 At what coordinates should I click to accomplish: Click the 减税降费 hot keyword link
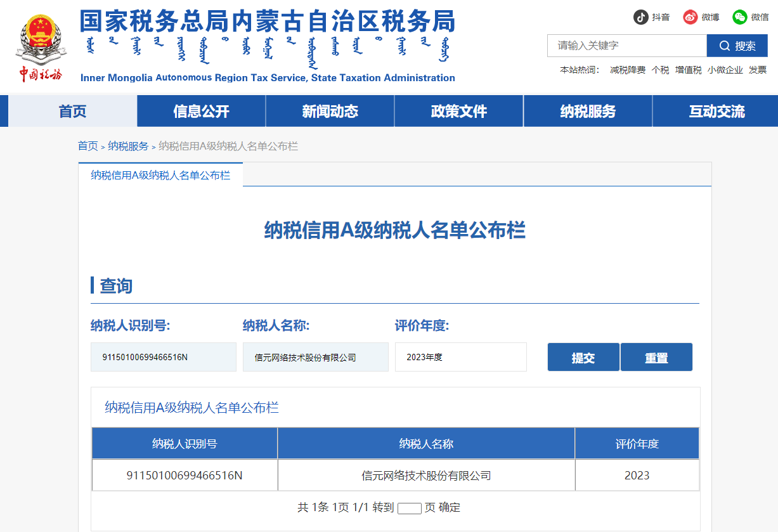pos(627,70)
